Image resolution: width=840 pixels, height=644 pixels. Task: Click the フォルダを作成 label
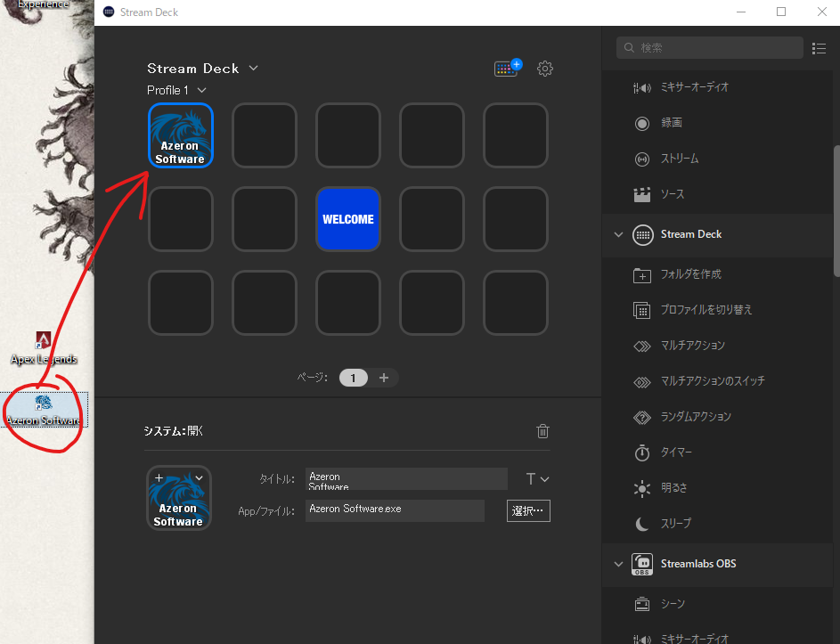tap(690, 274)
